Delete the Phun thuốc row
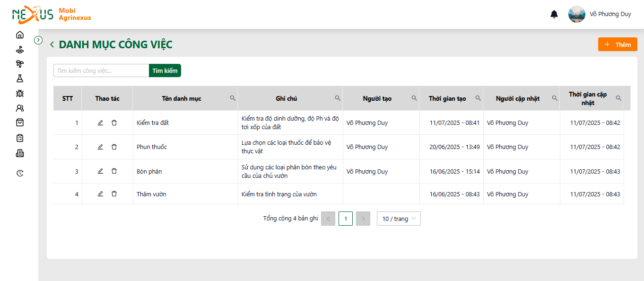Screen dimensions: 644x281 pos(114,147)
